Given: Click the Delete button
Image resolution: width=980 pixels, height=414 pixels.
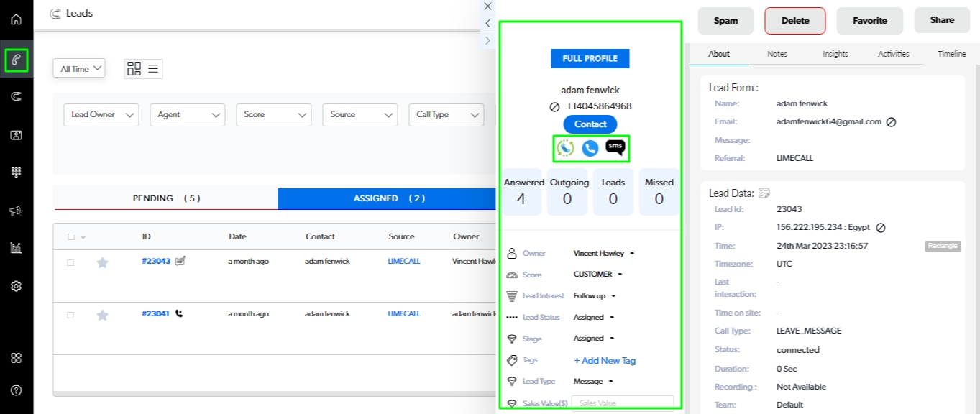Looking at the screenshot, I should (x=794, y=21).
